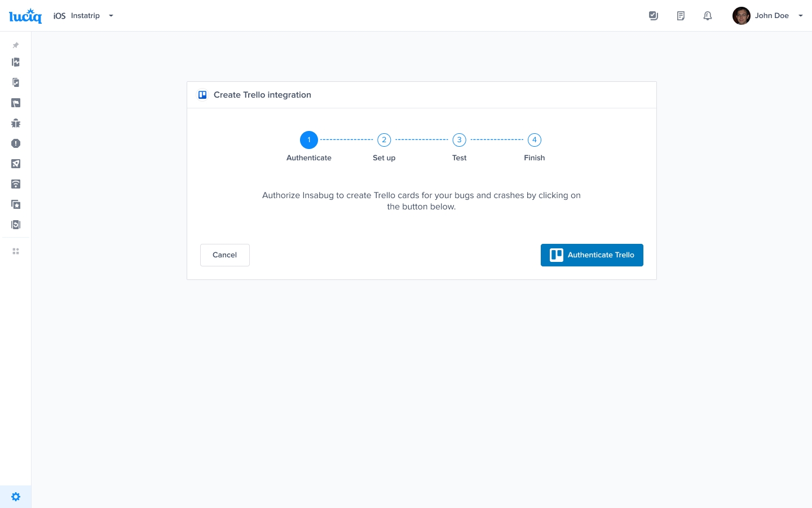Click the flag icon in the sidebar
This screenshot has width=812, height=508.
pyautogui.click(x=16, y=103)
